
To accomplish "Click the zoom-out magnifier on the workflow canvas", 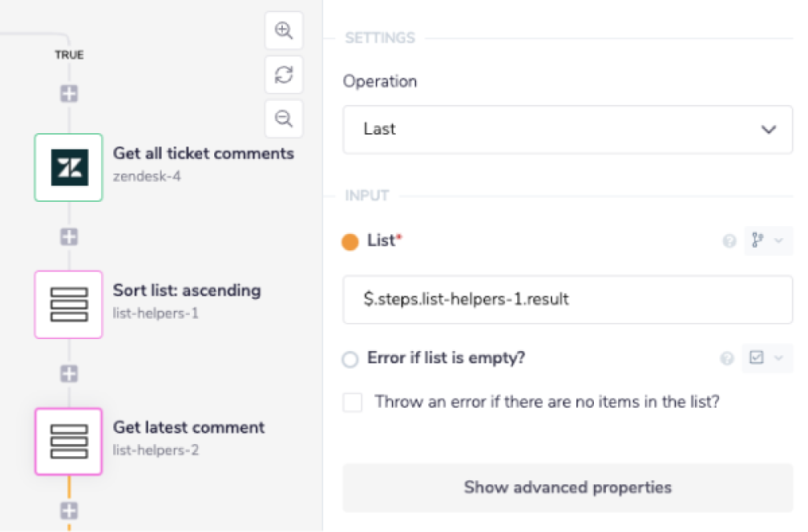I will [283, 118].
